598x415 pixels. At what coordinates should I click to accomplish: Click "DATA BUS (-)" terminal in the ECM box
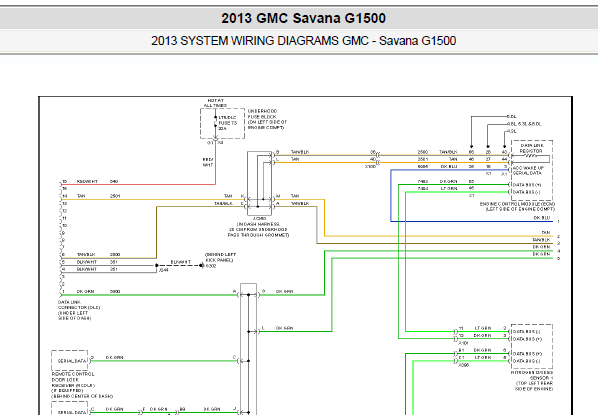click(527, 192)
